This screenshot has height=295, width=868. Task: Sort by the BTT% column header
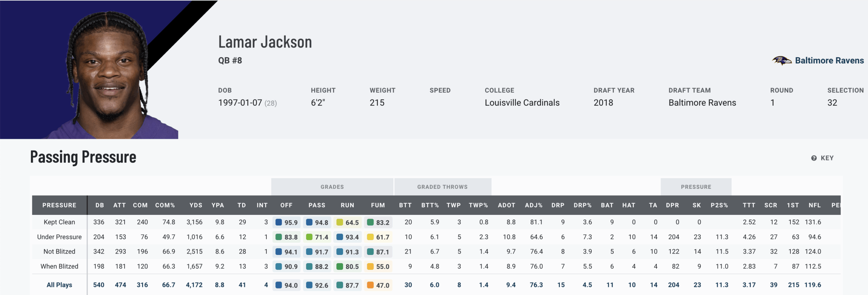coord(430,205)
